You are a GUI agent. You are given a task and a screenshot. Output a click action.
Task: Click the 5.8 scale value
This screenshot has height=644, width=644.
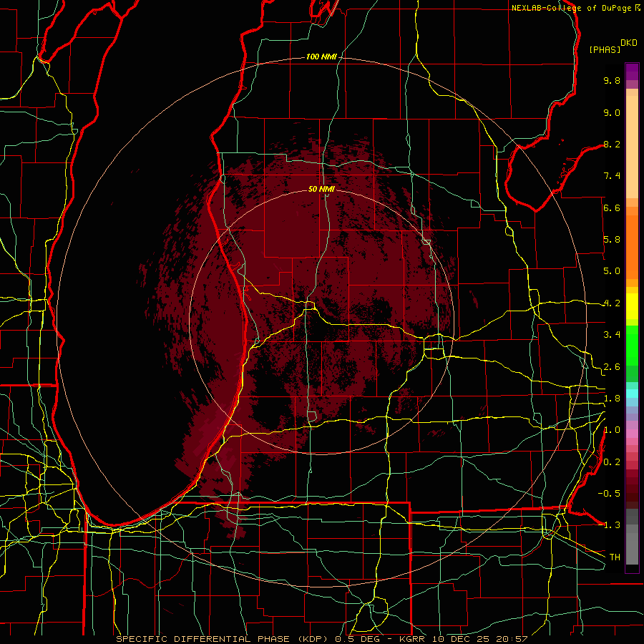click(x=612, y=240)
